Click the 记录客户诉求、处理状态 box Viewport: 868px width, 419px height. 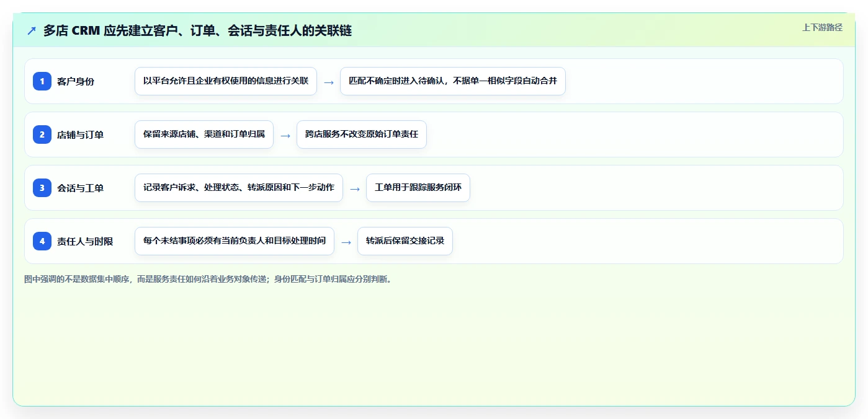click(239, 188)
